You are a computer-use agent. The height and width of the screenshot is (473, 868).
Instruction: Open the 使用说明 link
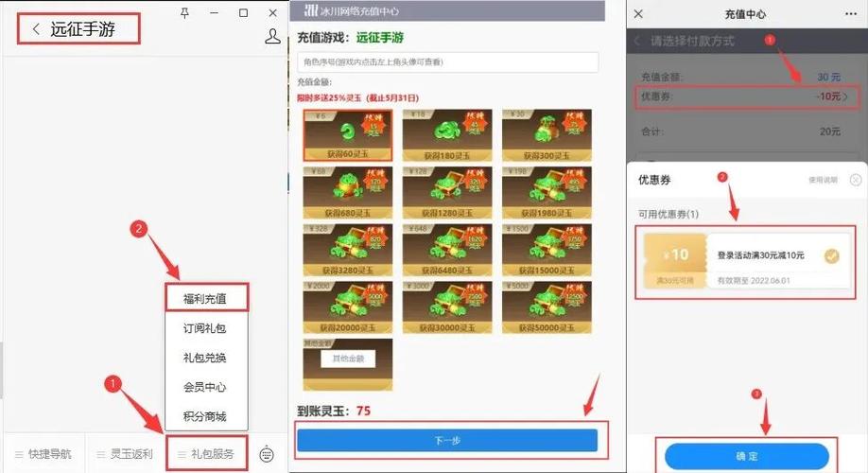click(823, 180)
